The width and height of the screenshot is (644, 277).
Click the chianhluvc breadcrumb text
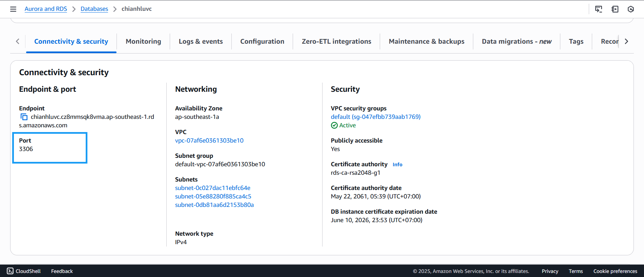pos(137,9)
